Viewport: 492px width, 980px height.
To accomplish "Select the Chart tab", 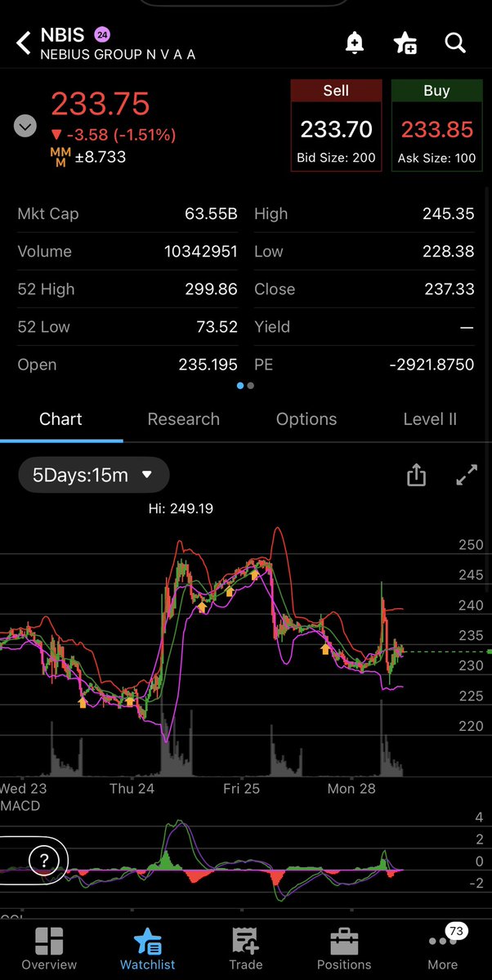I will 60,418.
